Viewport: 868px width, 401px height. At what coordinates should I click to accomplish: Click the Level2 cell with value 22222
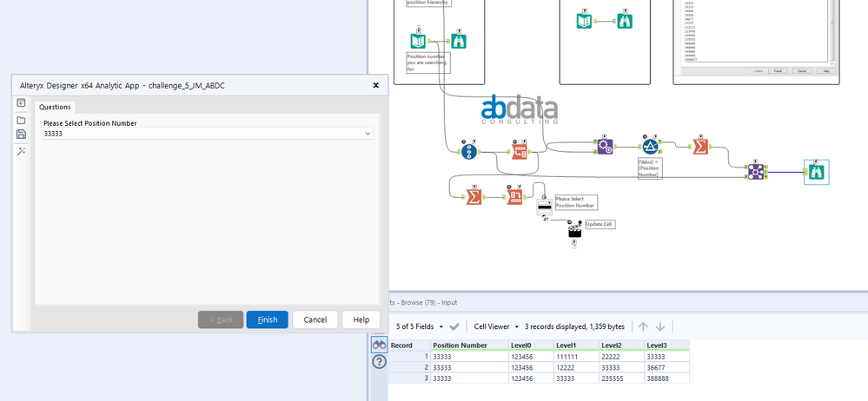click(x=622, y=357)
